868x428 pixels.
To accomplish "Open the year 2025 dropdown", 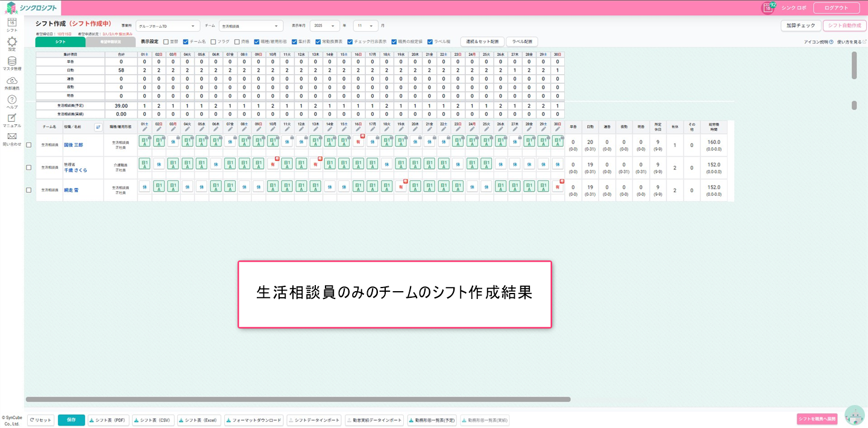I will [324, 26].
